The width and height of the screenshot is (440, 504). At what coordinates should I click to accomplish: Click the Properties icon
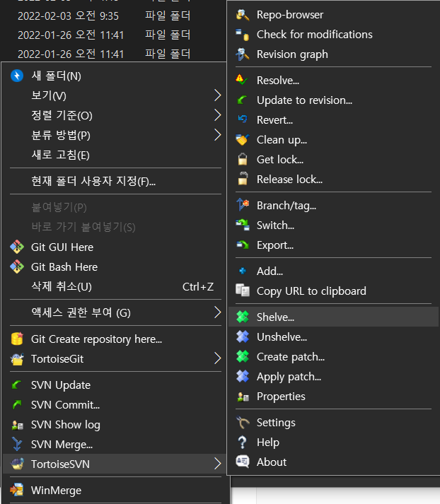coord(243,397)
